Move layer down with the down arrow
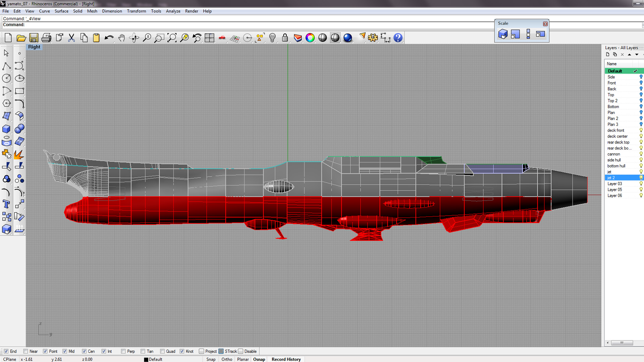The height and width of the screenshot is (362, 644). (x=637, y=55)
